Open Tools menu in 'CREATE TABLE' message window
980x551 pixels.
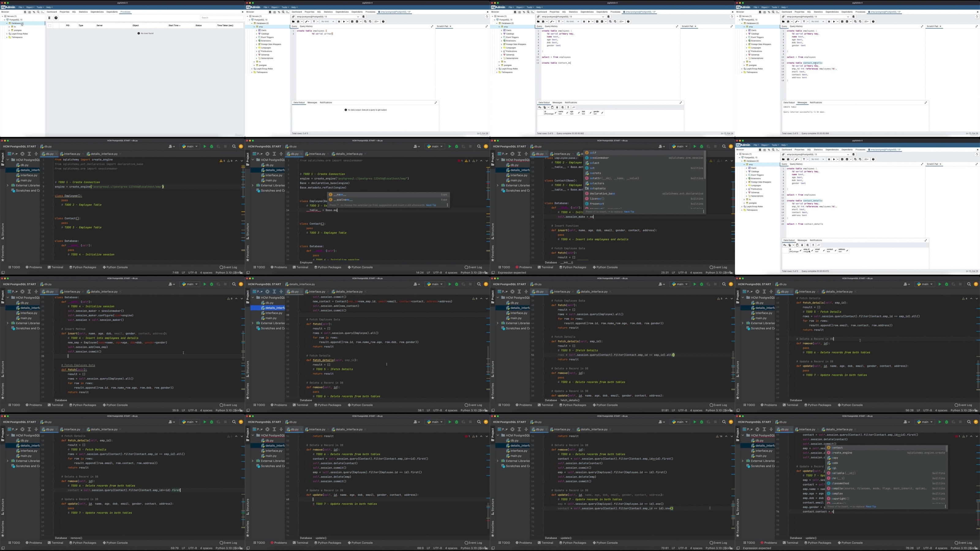coord(775,7)
